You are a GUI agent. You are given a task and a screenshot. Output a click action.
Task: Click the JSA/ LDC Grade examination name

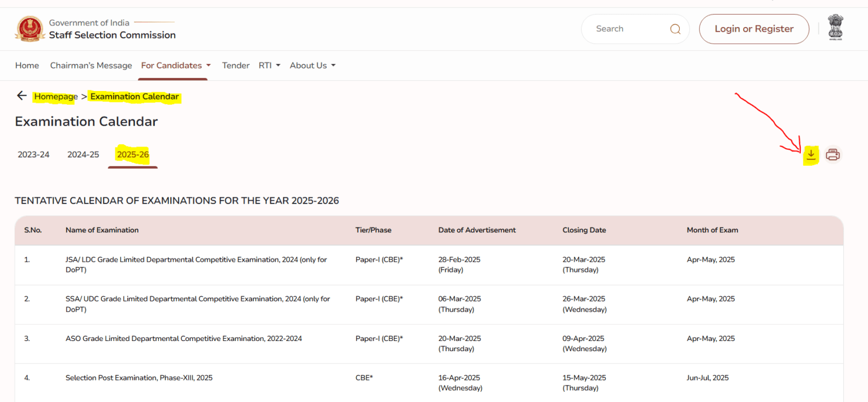click(196, 265)
